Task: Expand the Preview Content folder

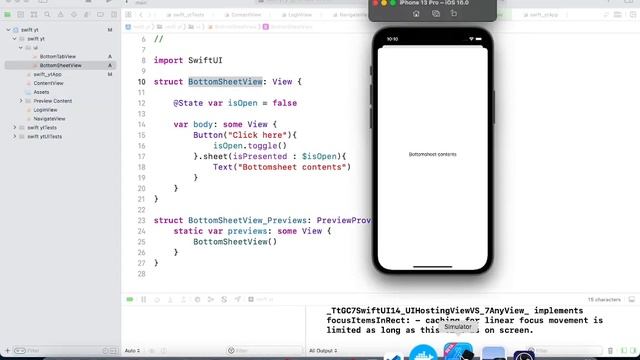Action: [x=21, y=101]
